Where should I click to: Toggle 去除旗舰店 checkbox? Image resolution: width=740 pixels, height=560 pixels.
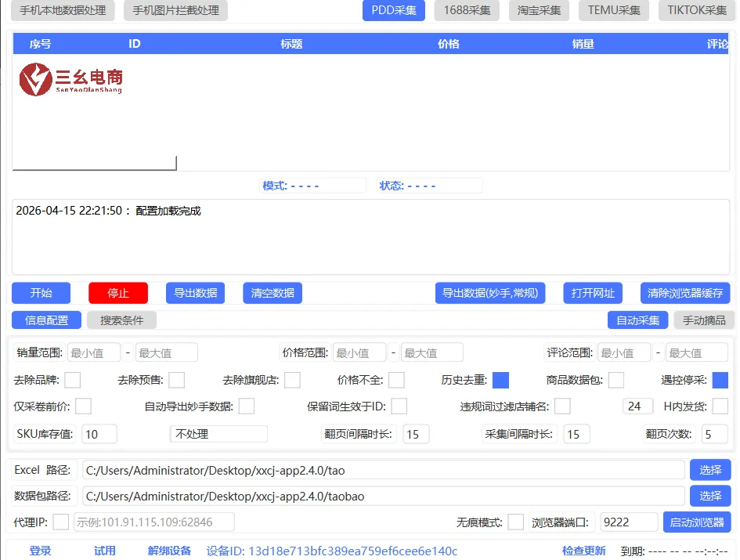click(292, 380)
